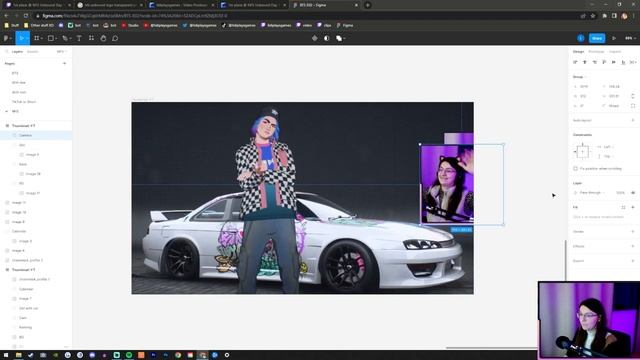640x360 pixels.
Task: Click the Use as mask icon
Action: click(327, 38)
